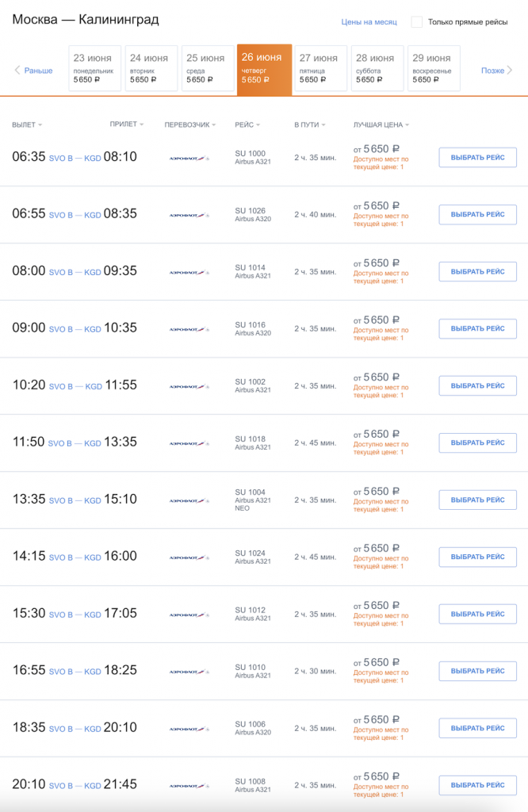Select the 24 июня Tuesday date tab
The width and height of the screenshot is (528, 812).
point(151,69)
